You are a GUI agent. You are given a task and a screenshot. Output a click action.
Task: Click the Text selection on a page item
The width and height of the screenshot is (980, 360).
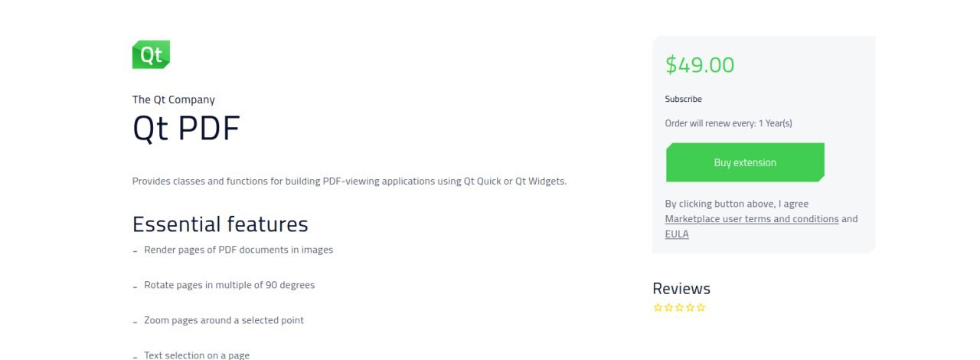tap(197, 355)
